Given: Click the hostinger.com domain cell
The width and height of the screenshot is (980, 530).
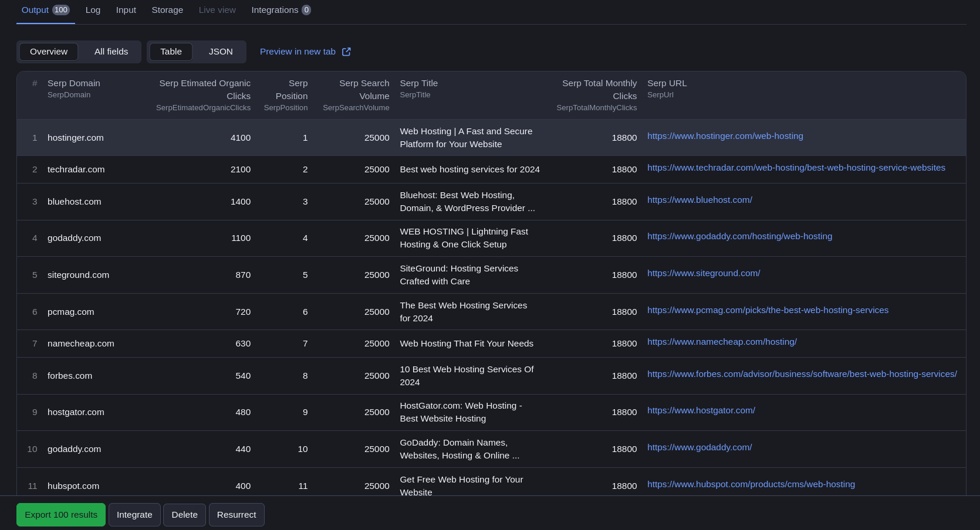Looking at the screenshot, I should (75, 138).
